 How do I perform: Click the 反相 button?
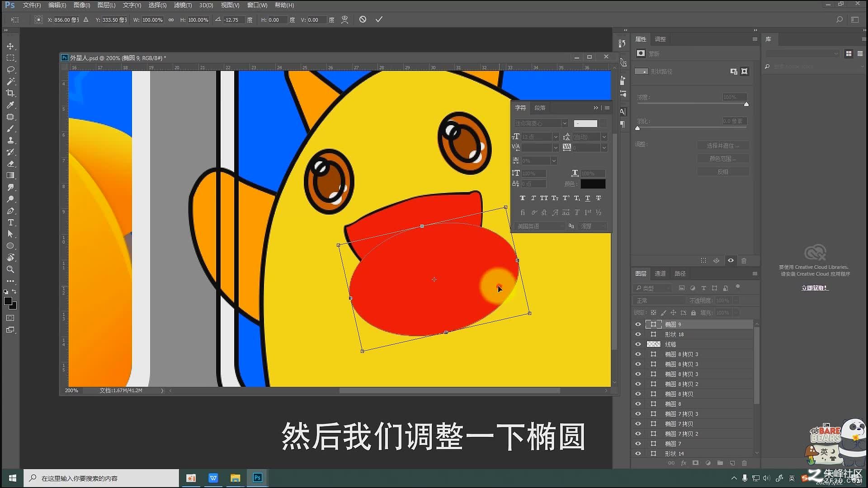pos(723,172)
